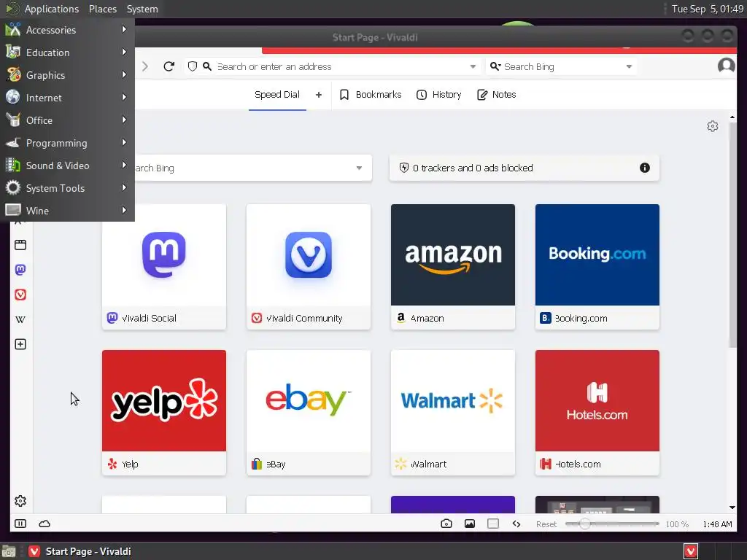Open the Vivaldi web panel
Screen dimensions: 747x560
point(20,295)
